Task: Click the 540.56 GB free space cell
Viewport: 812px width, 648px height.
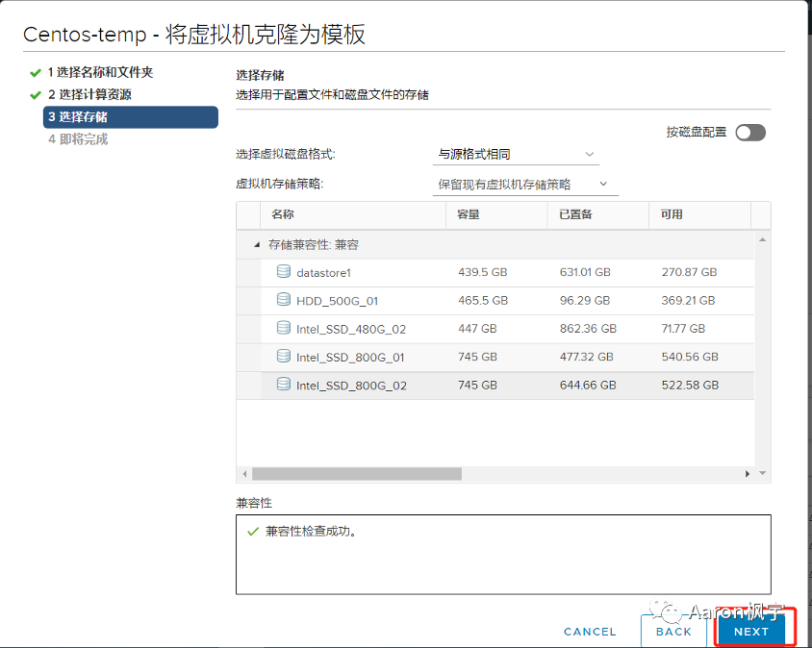Action: [690, 357]
